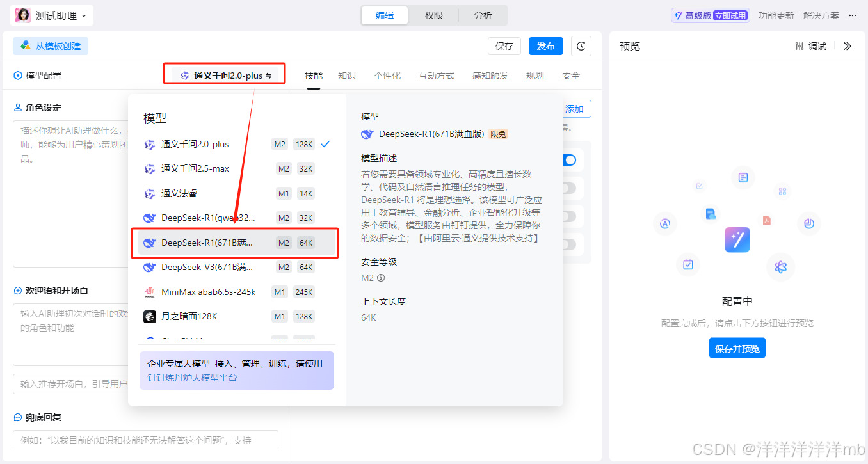Open the 测试助理 assistant dropdown
The width and height of the screenshot is (868, 464).
52,15
